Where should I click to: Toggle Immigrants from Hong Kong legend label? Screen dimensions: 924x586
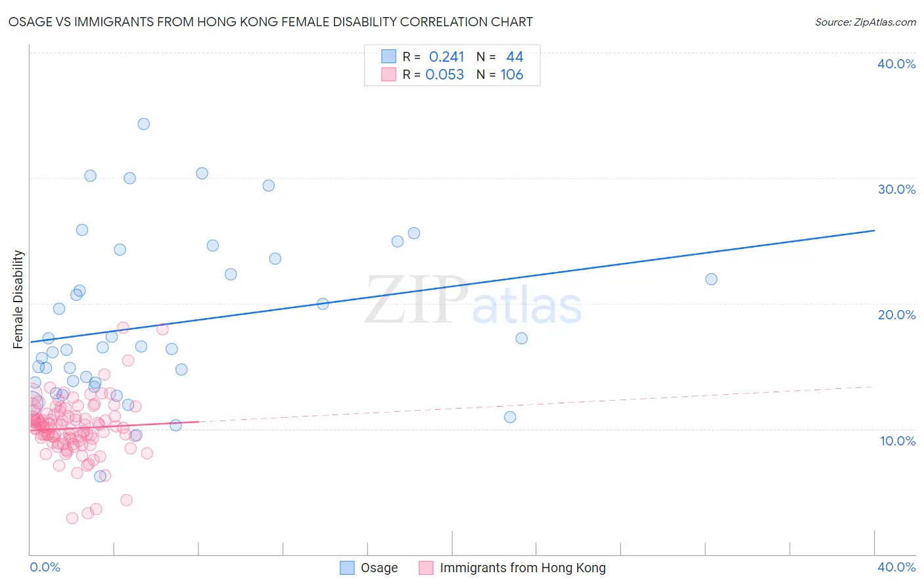coord(522,568)
